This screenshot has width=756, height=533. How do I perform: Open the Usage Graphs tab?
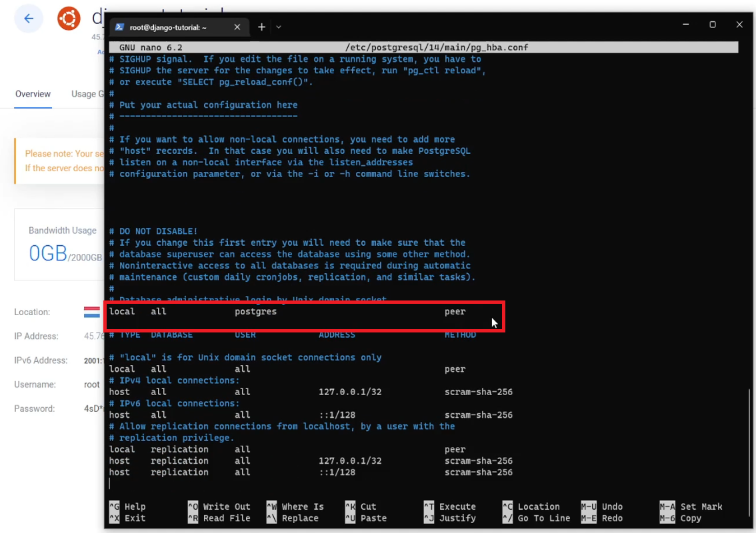[x=87, y=94]
